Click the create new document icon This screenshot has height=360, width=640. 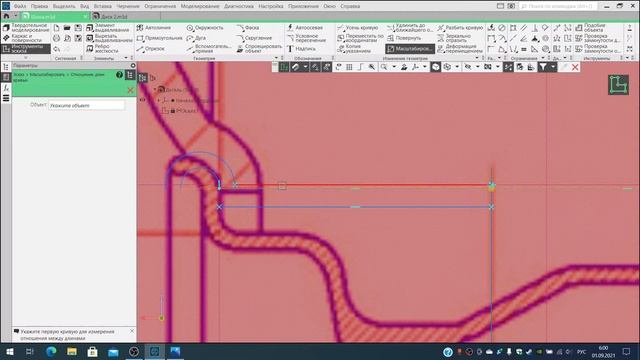[56, 28]
